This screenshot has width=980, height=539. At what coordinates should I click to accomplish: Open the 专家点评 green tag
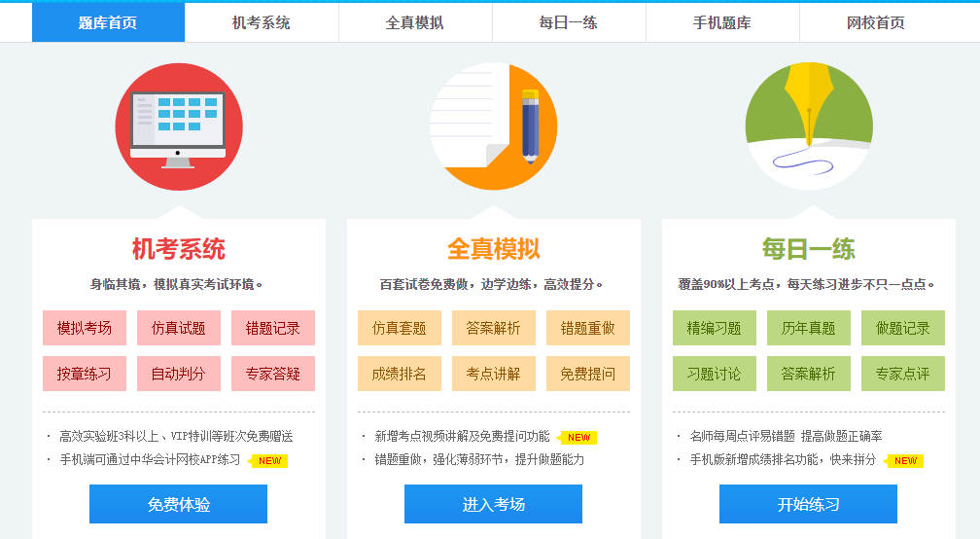point(903,374)
